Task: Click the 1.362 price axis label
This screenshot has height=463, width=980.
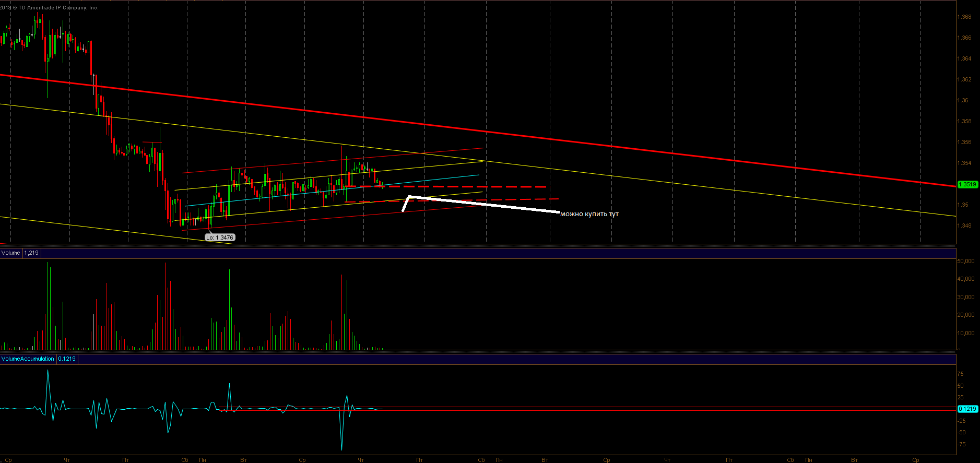Action: (x=964, y=79)
